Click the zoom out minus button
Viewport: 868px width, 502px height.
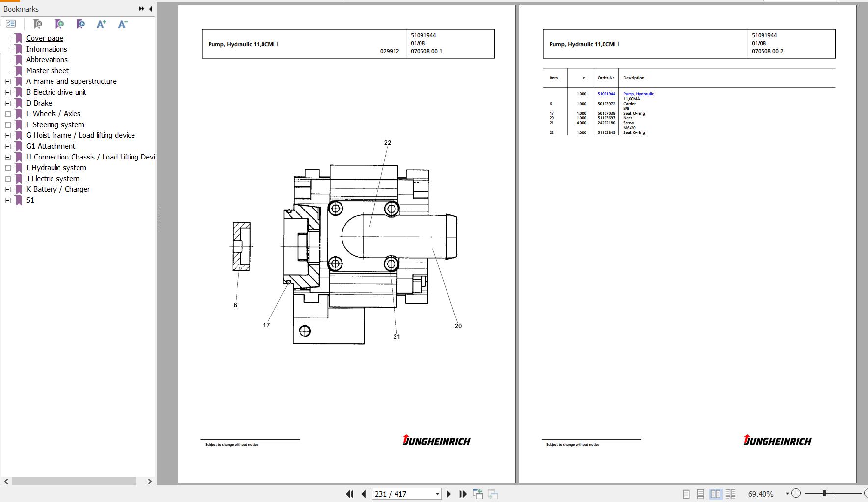[x=796, y=493]
